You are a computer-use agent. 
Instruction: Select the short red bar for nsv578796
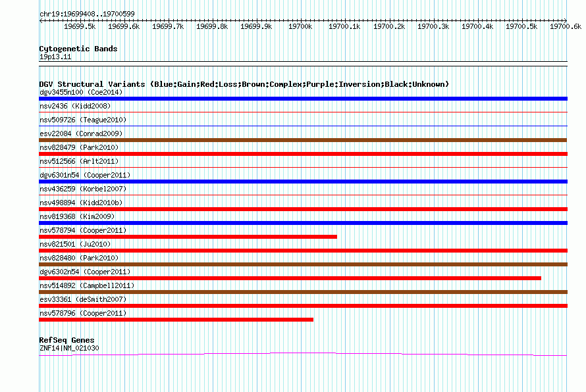(x=176, y=320)
